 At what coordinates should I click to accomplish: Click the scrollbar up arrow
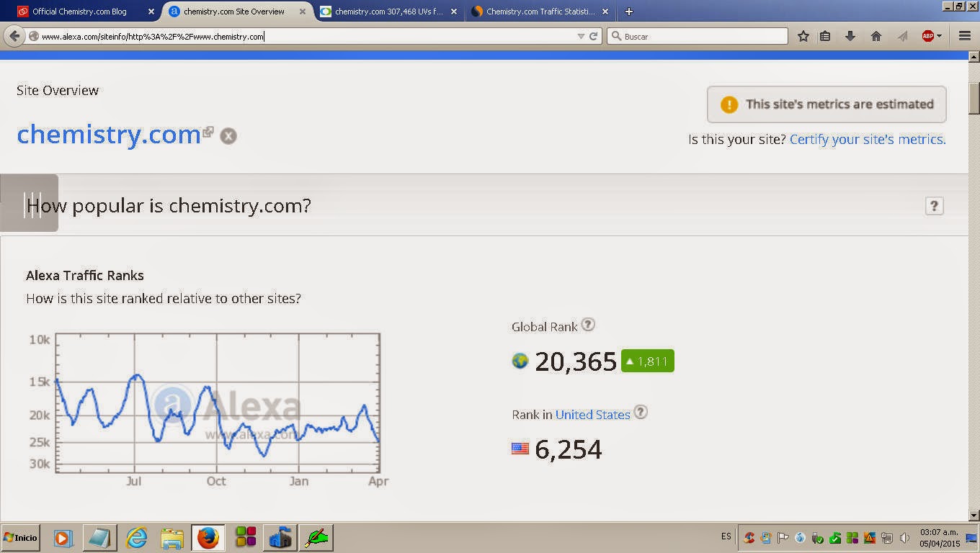click(x=974, y=56)
